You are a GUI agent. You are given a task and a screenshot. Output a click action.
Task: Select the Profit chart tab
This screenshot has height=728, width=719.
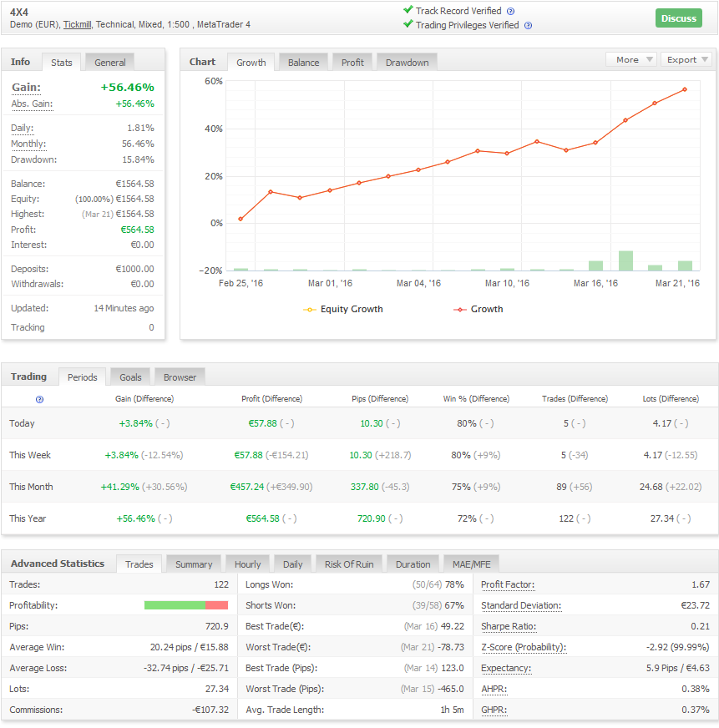click(352, 63)
